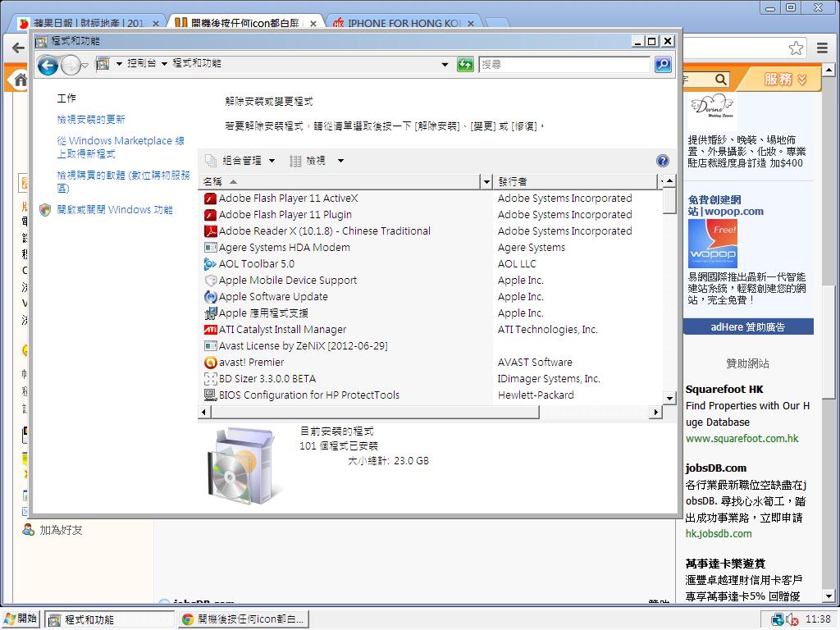Click ATI Technologies, Inc. publisher cell
Screen dimensions: 840x630
click(547, 330)
